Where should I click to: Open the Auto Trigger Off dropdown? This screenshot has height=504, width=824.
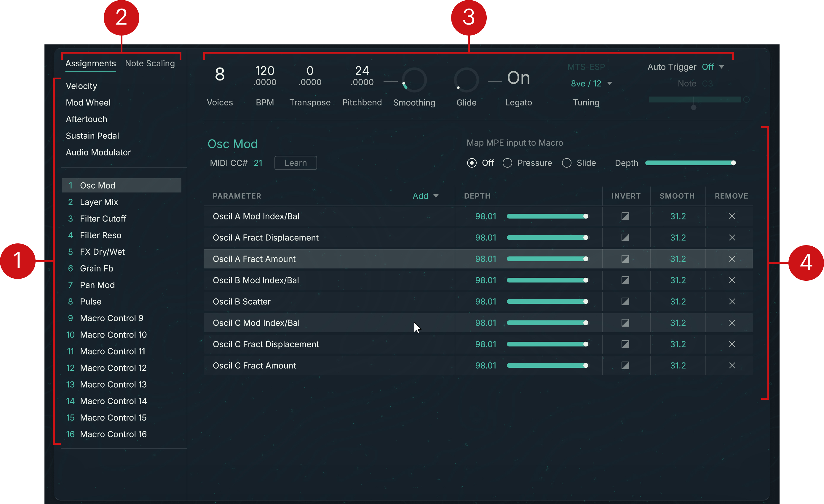[713, 67]
